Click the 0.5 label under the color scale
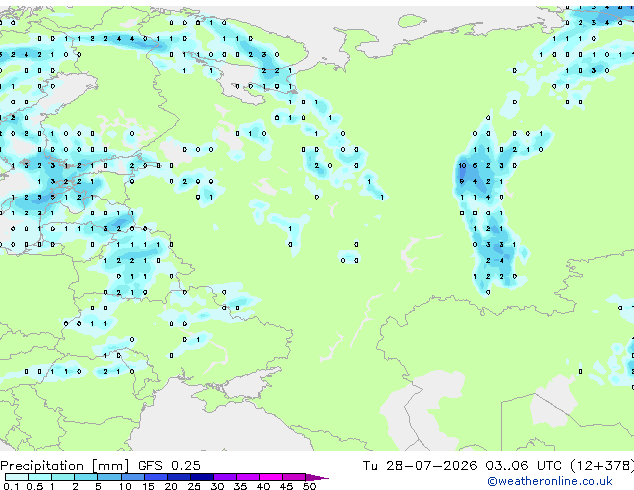This screenshot has height=490, width=634. [x=35, y=486]
